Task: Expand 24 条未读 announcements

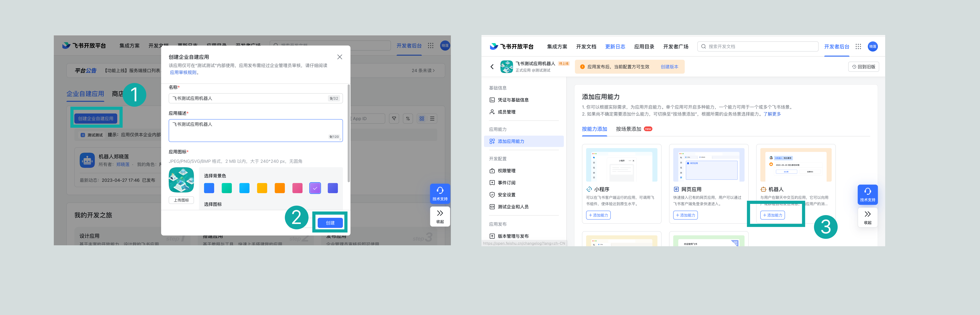Action: pyautogui.click(x=423, y=70)
